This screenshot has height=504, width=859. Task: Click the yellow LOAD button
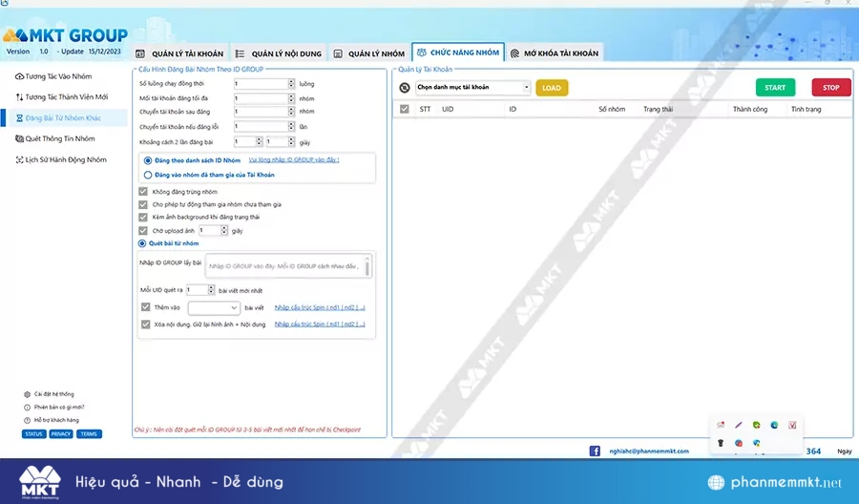click(552, 88)
